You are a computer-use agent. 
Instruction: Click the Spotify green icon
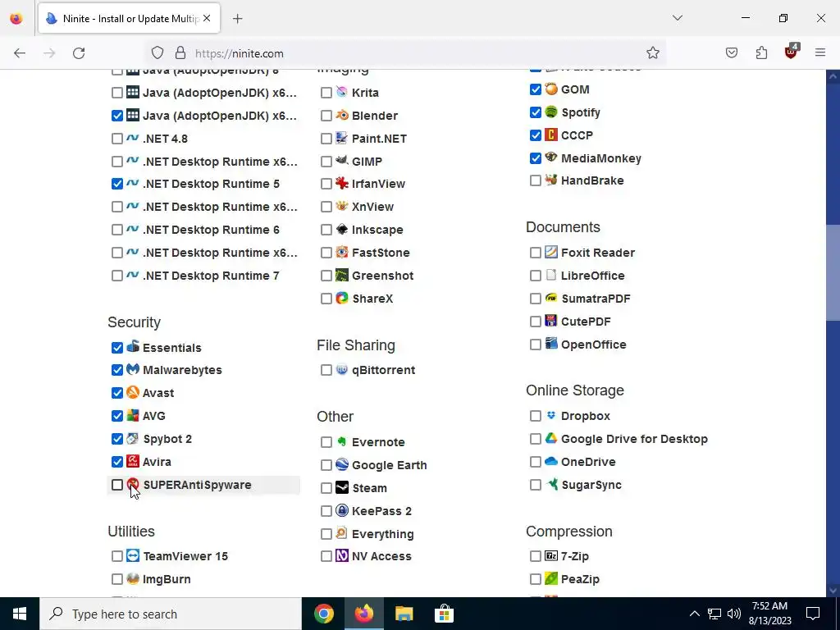(550, 112)
